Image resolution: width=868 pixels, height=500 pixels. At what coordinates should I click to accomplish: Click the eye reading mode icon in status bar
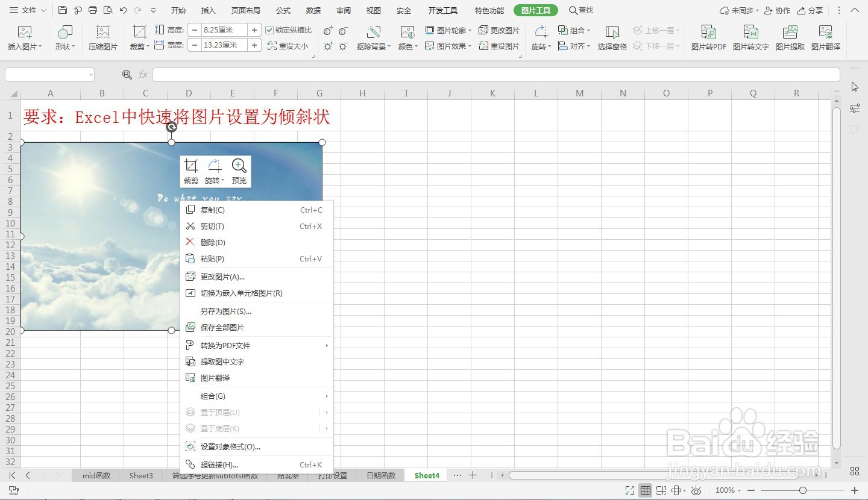pos(696,490)
